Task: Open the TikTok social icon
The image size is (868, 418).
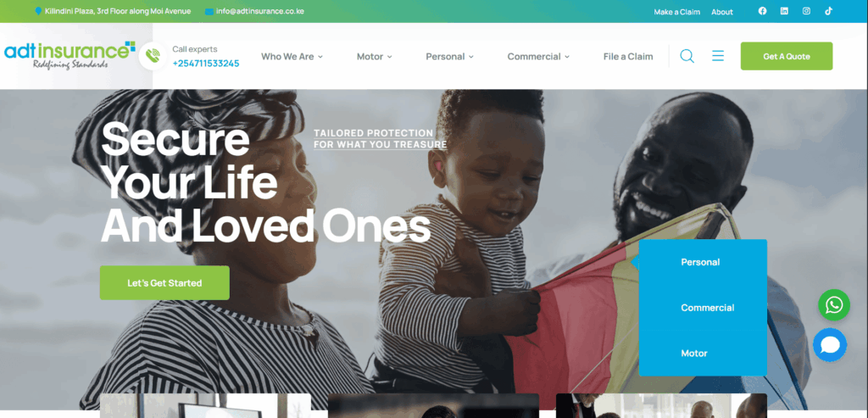Action: coord(829,11)
